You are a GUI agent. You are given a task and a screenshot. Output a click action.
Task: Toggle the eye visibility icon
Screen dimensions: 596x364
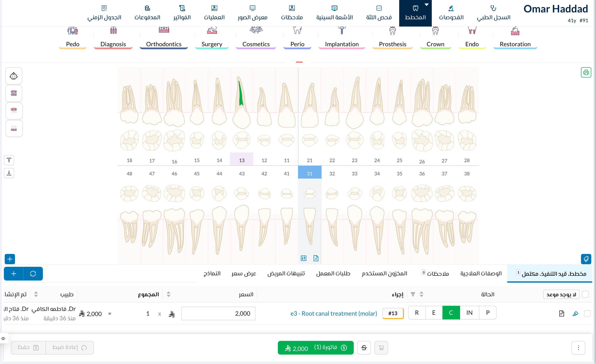tap(3, 338)
